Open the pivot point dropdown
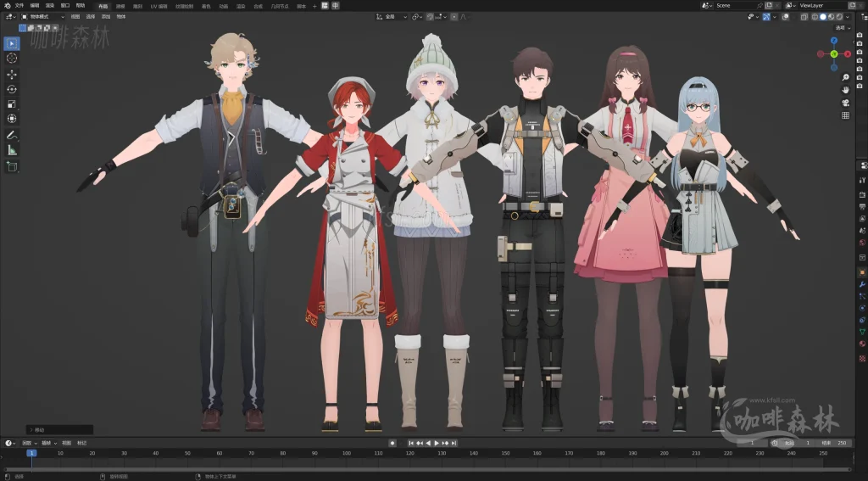 (417, 17)
